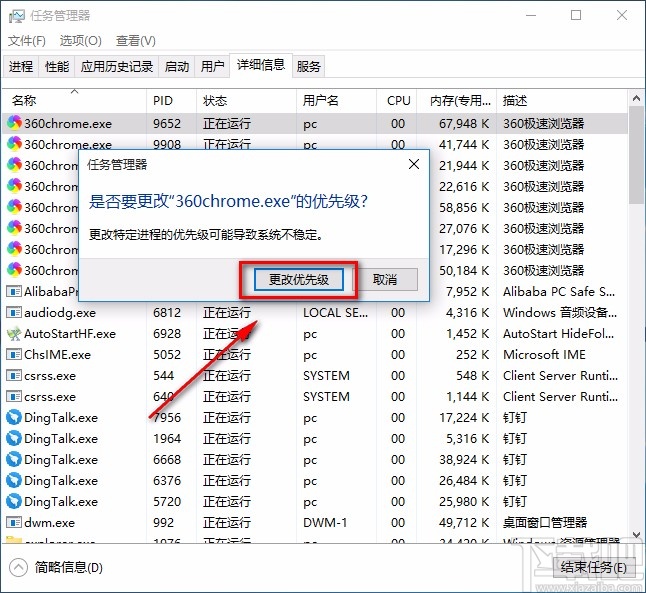Click PID value 6812
The image size is (646, 593).
pos(167,313)
